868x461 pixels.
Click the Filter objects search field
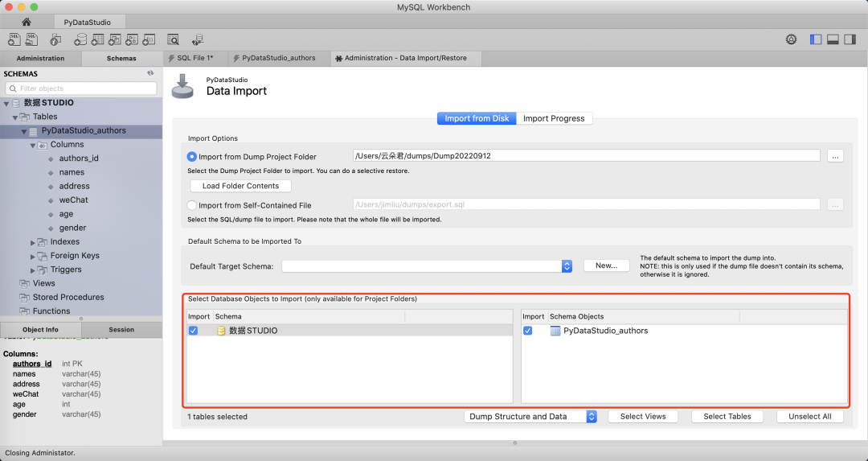[x=80, y=88]
